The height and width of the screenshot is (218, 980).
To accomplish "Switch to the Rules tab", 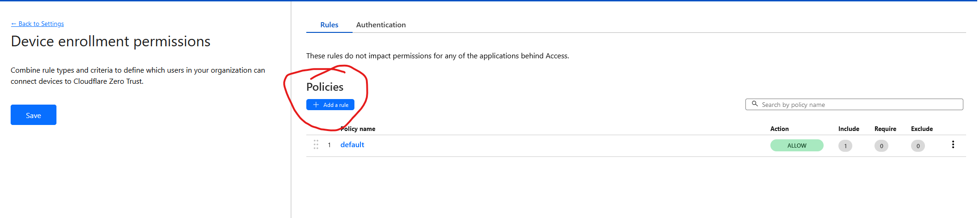I will coord(329,25).
